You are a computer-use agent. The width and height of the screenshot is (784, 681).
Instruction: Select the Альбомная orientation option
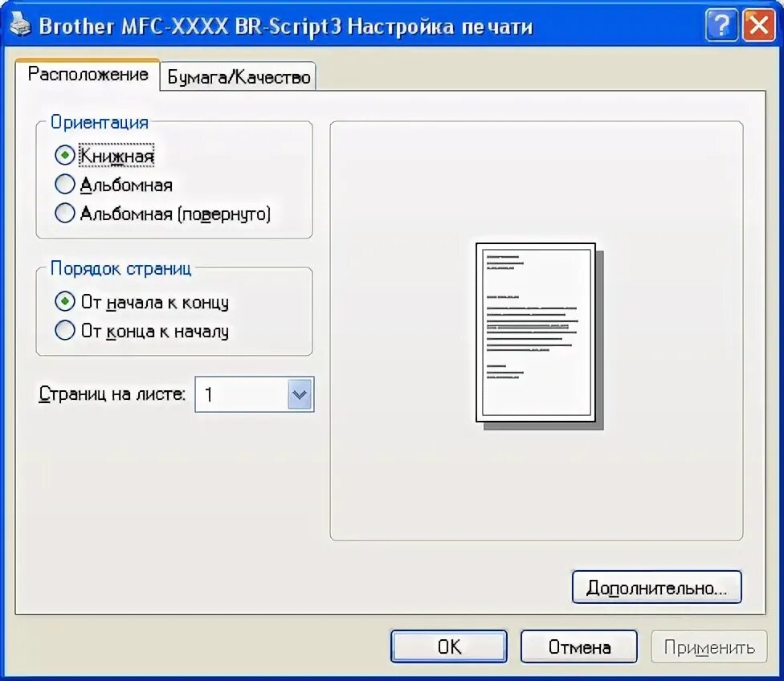coord(65,185)
